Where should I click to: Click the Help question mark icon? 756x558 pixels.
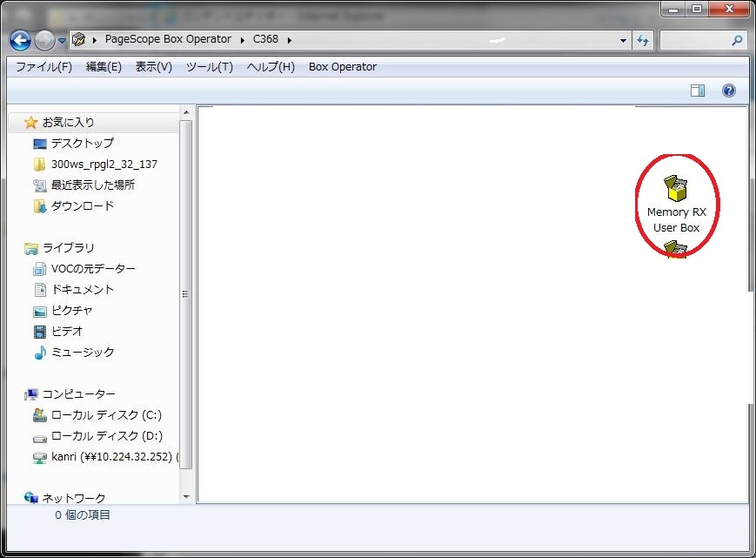coord(729,91)
